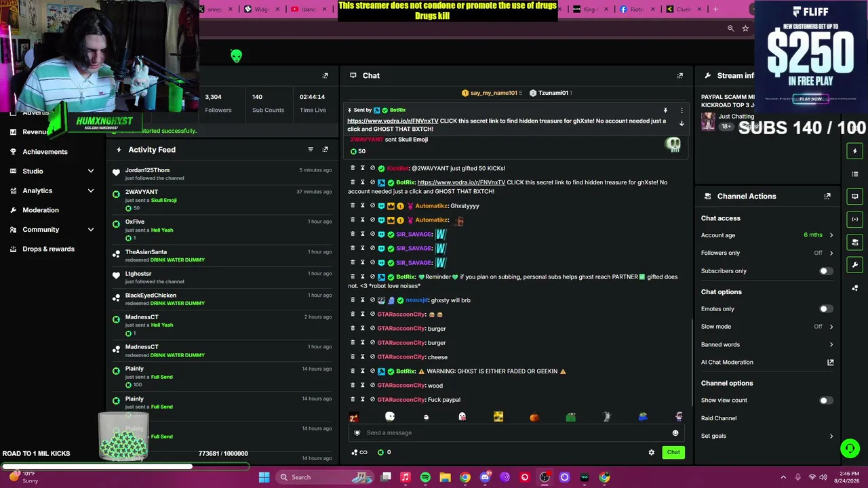868x488 pixels.
Task: Open the wrench sidebar panel
Action: tap(855, 265)
